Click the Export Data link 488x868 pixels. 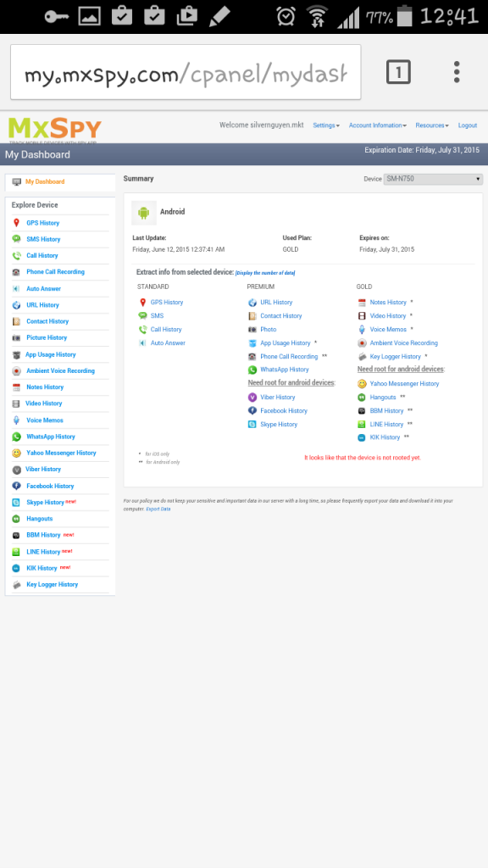(x=158, y=509)
